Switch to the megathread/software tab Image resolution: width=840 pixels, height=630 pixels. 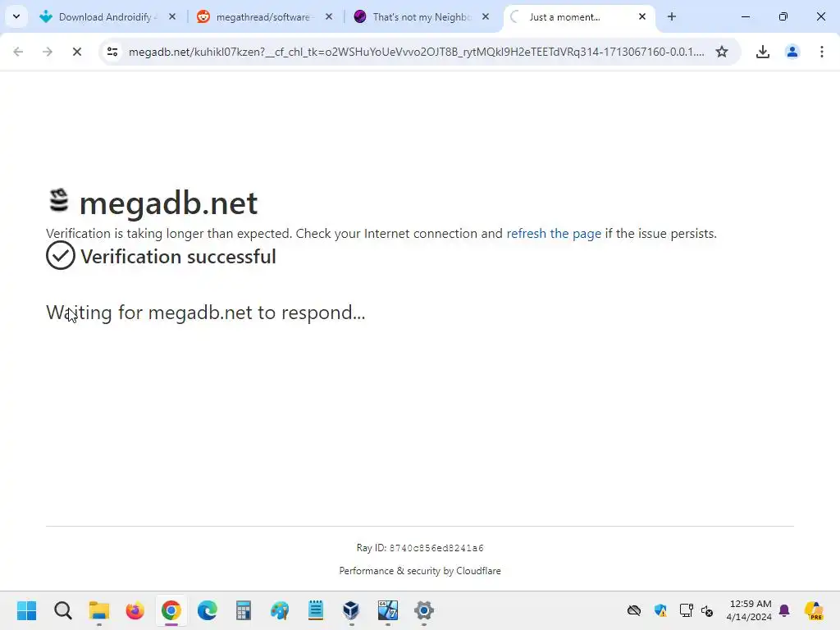[264, 17]
